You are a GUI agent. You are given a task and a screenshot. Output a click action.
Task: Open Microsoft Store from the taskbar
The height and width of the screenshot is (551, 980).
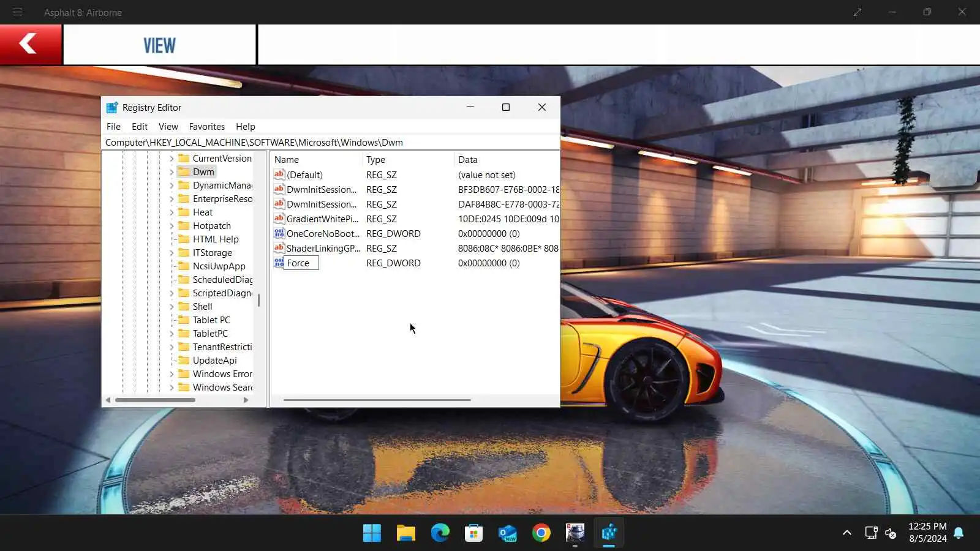[x=473, y=533]
